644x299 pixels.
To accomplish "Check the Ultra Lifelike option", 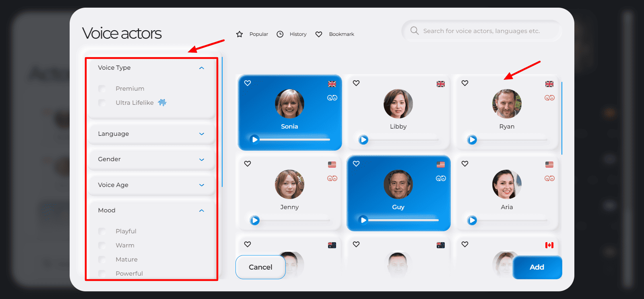I will click(x=102, y=103).
